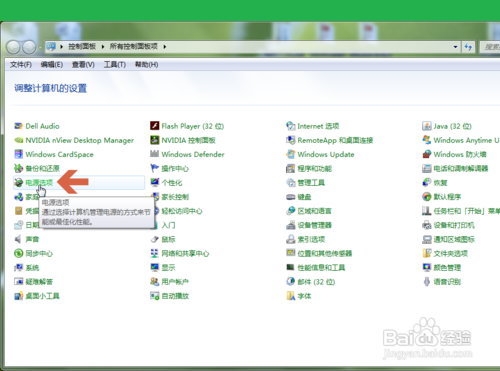Viewport: 500px width, 371px height.
Task: Open 电话和调制解调器 phone and modem
Action: point(461,168)
